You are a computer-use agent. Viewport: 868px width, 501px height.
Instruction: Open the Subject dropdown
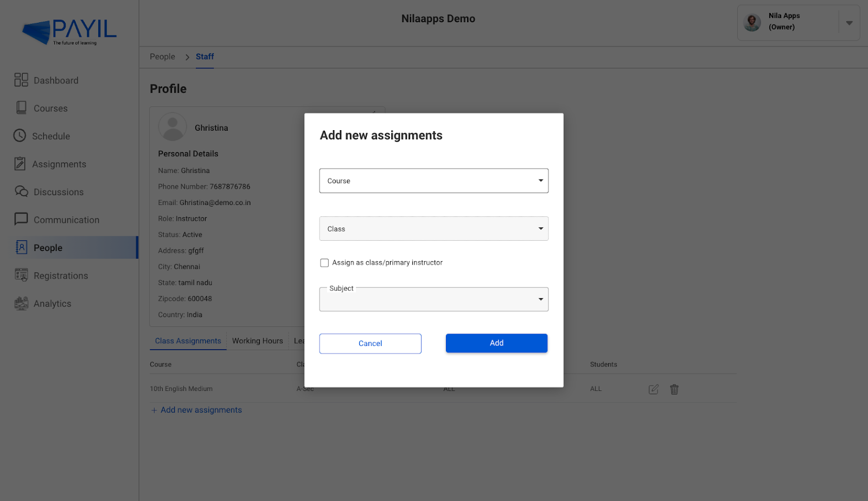pos(434,299)
